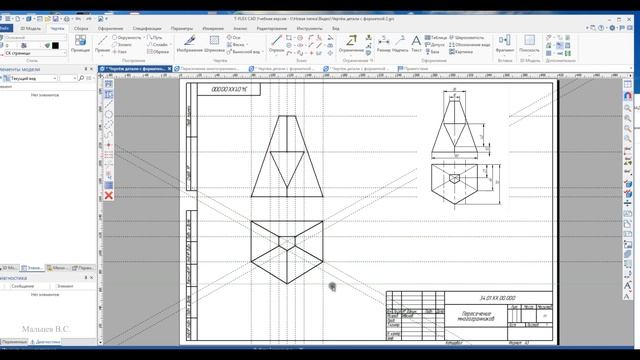
Task: Activate the Штриховка (Hatch) tool
Action: pos(214,44)
